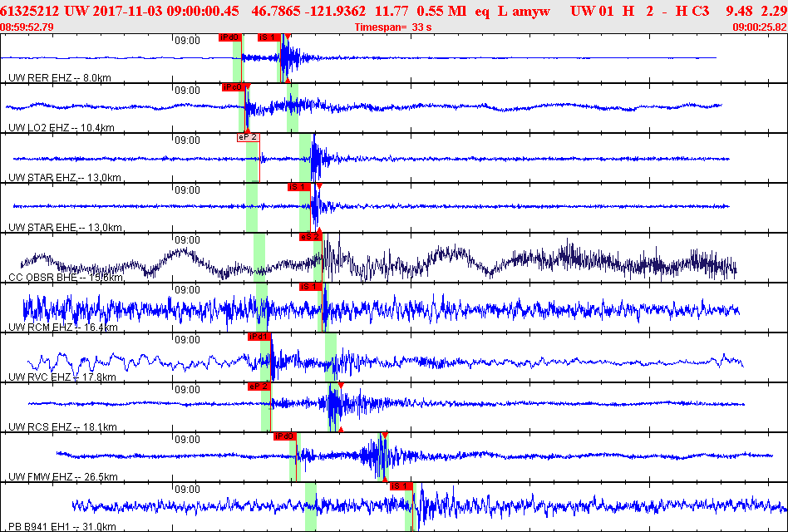Screen dimensions: 788x532
Task: Select the iPc0 pick flag on LO2 trace
Action: click(234, 87)
